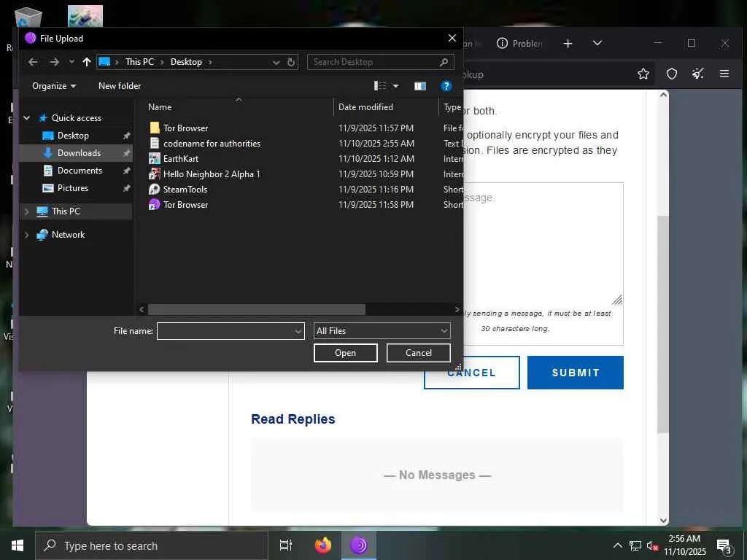Open notification center icon
747x560 pixels.
coord(724,546)
